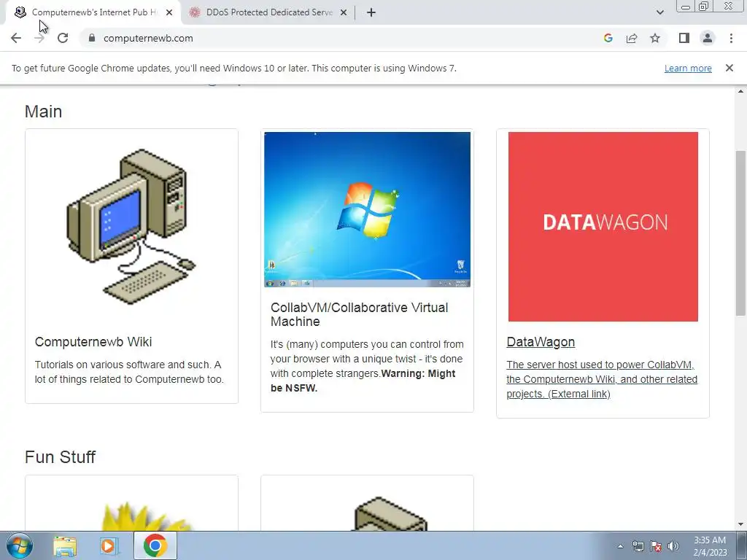
Task: Close the Computernewb's Internet Pub tab
Action: (169, 13)
